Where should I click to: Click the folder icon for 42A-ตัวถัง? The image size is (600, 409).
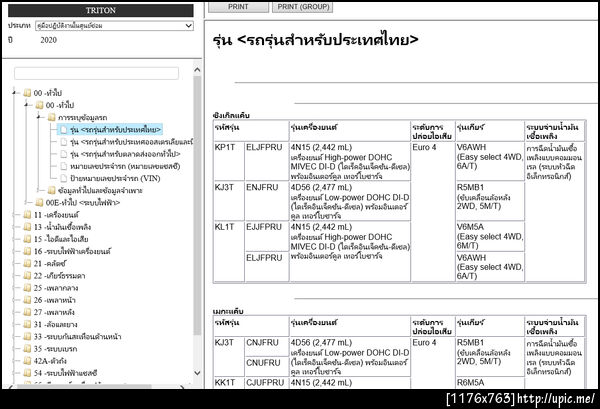[x=27, y=361]
